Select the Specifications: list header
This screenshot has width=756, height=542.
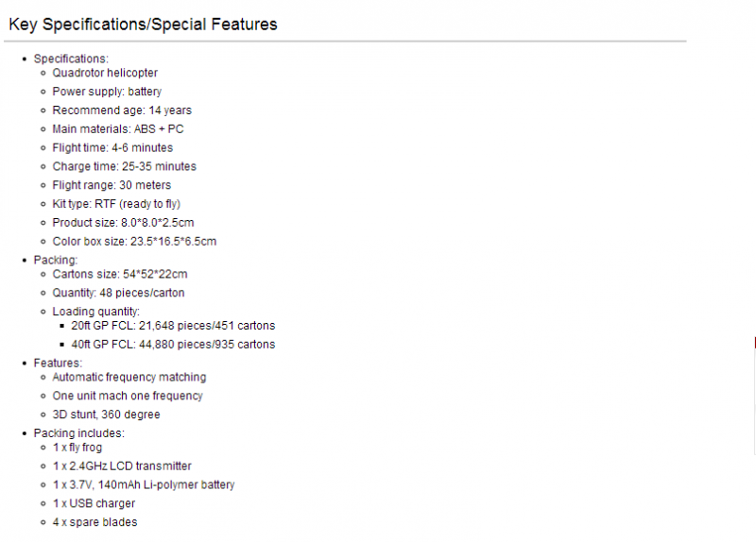coord(71,59)
